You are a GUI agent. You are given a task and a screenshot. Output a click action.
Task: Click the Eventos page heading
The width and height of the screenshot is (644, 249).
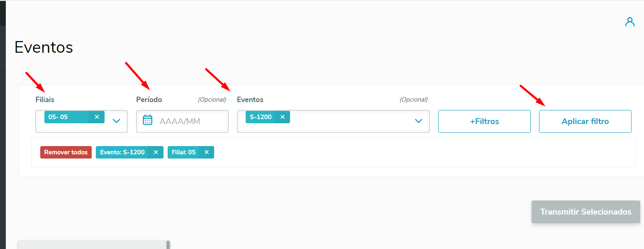44,47
